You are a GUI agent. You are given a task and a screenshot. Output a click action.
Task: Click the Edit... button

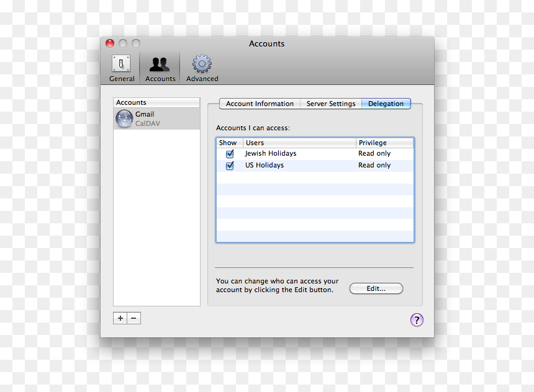point(376,288)
